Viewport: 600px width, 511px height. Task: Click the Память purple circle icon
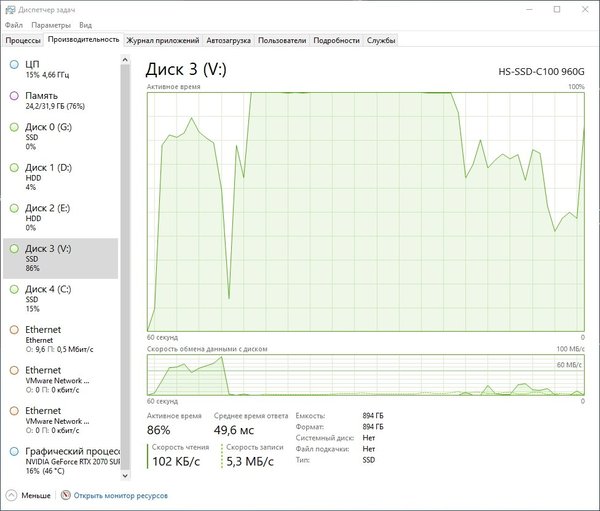[14, 96]
